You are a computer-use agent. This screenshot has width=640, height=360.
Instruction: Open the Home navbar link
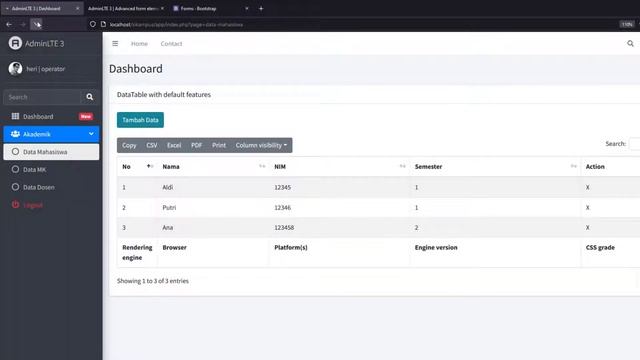point(139,44)
